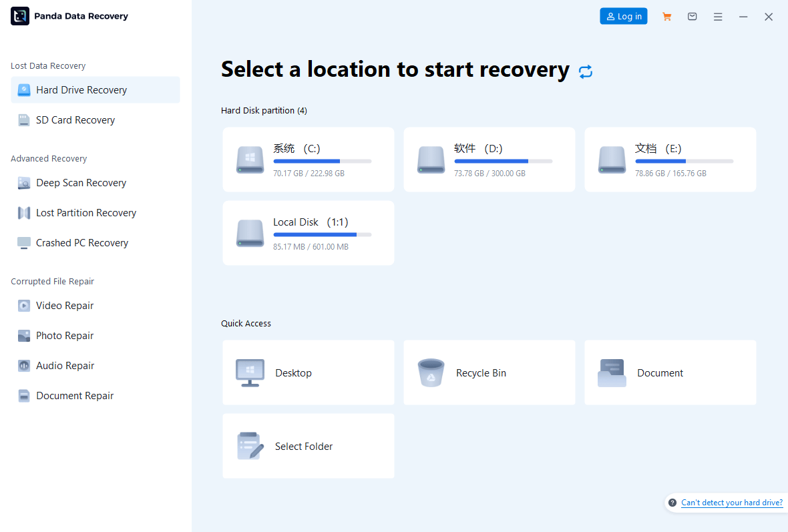
Task: Close the Panda Data Recovery window
Action: (x=769, y=17)
